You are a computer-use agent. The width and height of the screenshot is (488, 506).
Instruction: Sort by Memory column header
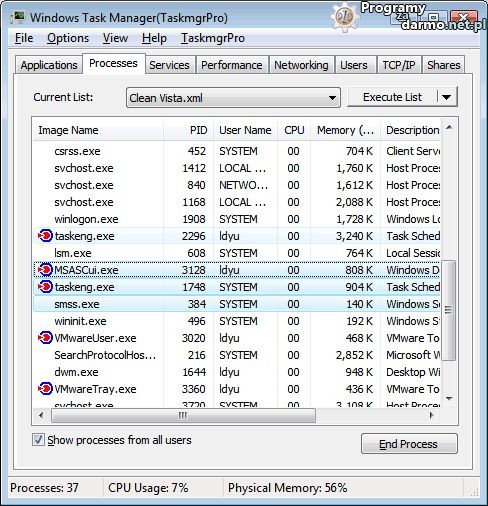point(345,130)
